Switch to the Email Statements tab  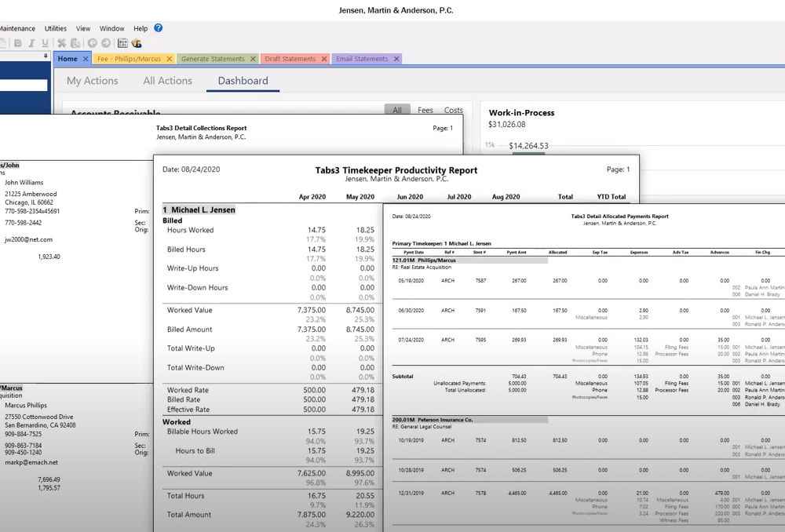coord(362,59)
